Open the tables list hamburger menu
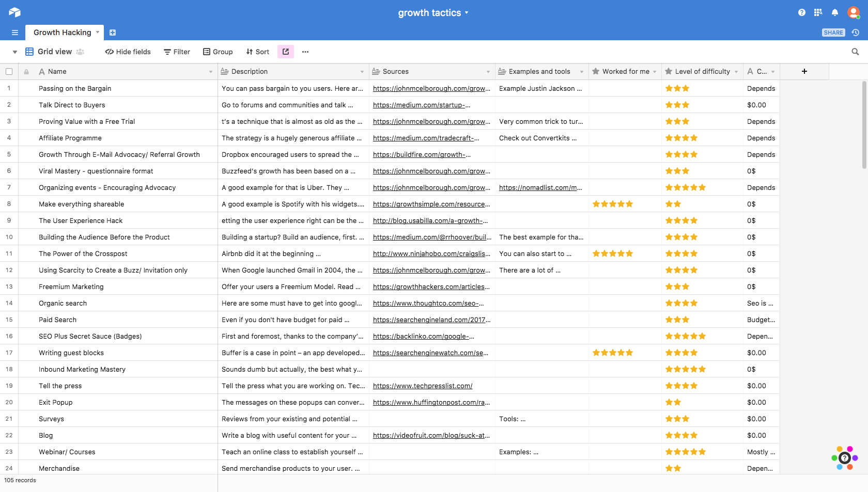 (15, 33)
